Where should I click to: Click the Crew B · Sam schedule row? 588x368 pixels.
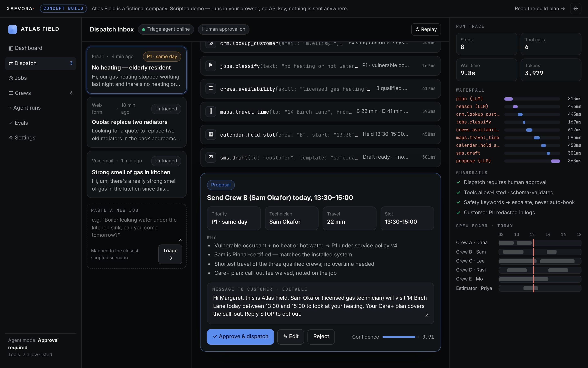pyautogui.click(x=519, y=252)
